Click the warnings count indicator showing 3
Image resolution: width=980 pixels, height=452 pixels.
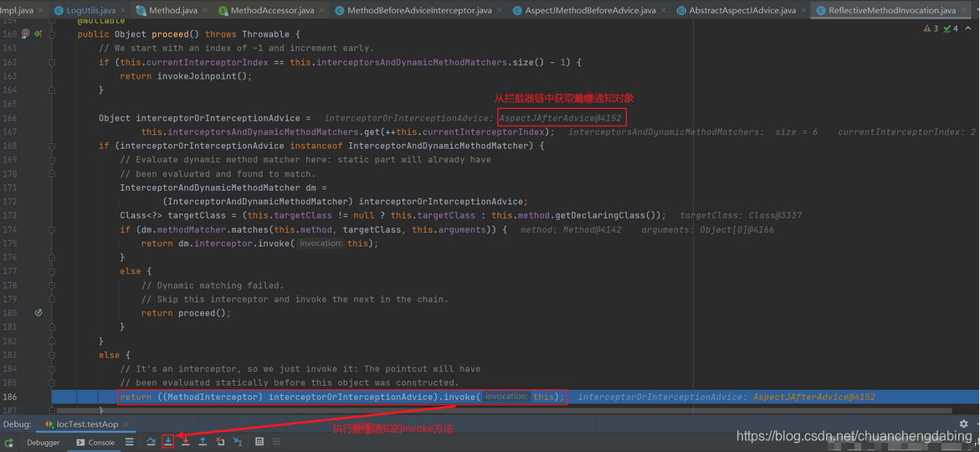(x=931, y=28)
